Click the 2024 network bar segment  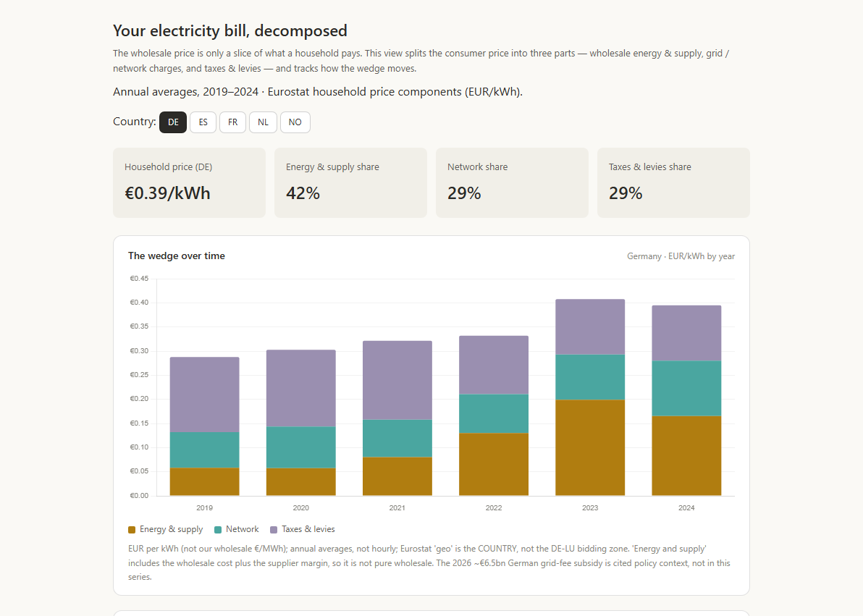(686, 388)
